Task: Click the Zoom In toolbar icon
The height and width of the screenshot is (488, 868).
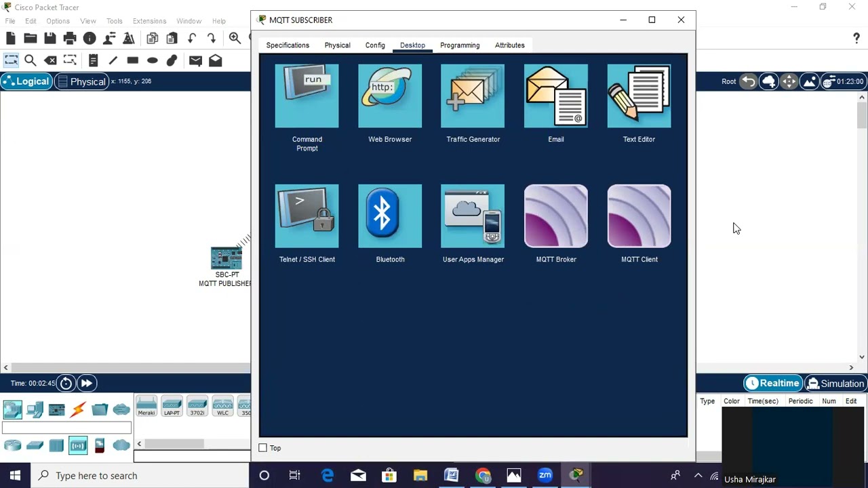Action: [235, 39]
